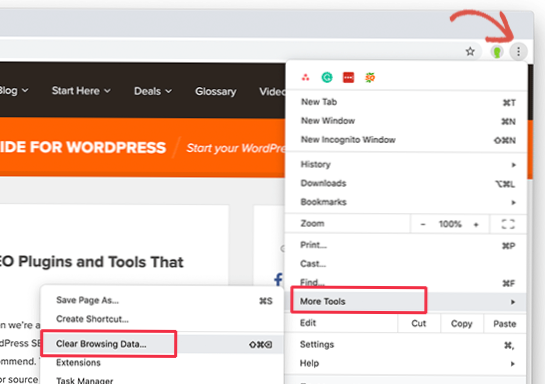Viewport: 545px width, 384px height.
Task: Choose Print... from the menu
Action: [406, 245]
